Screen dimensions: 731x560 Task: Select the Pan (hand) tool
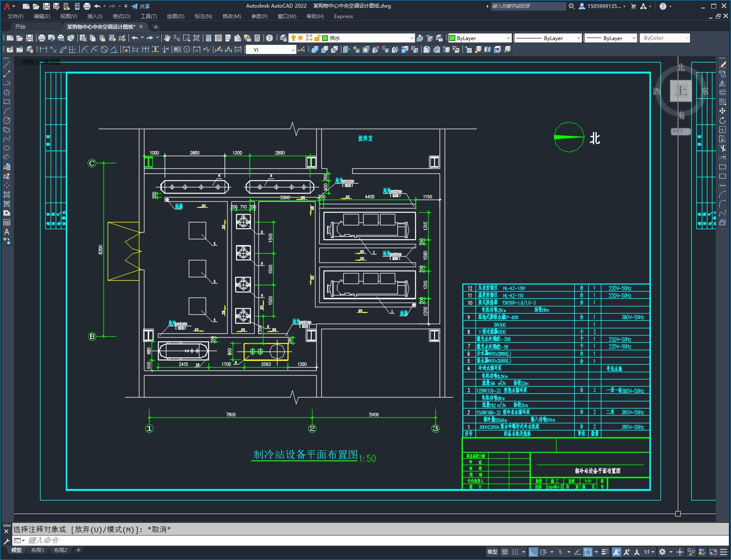(167, 38)
